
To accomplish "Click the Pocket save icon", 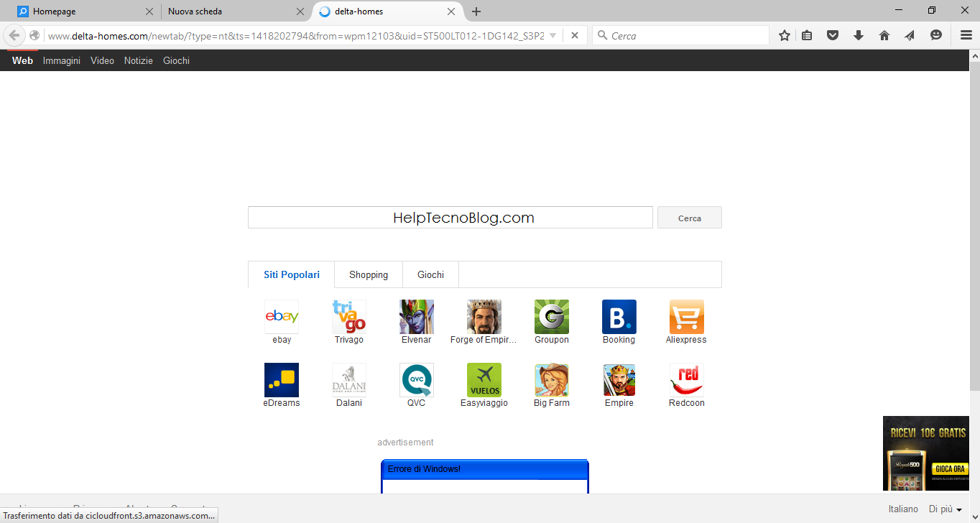I will pos(833,35).
